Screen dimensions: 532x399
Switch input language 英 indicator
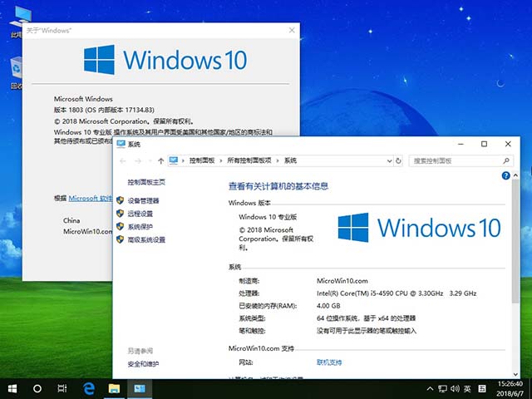tap(467, 389)
